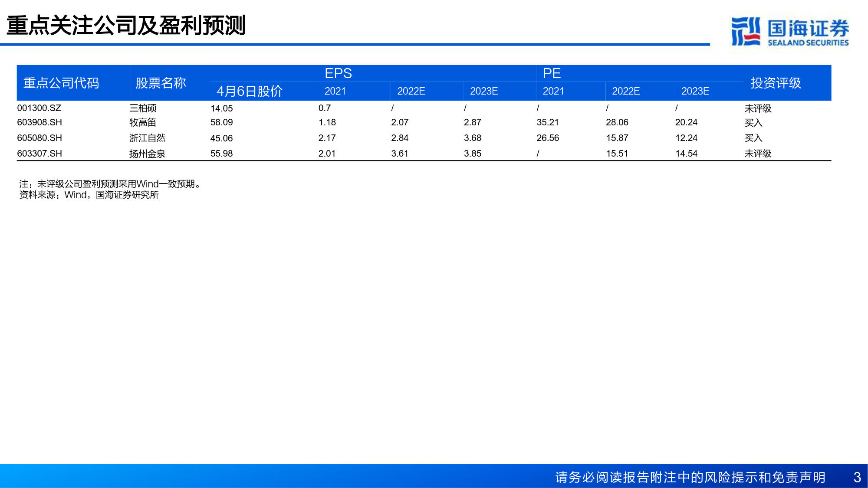
Task: Click the 股票名称 column header
Action: [161, 83]
